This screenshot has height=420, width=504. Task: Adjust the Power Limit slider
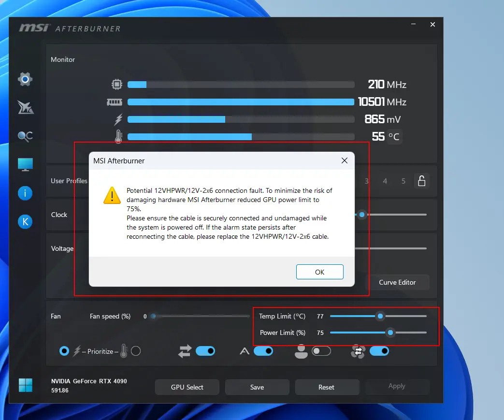(391, 333)
